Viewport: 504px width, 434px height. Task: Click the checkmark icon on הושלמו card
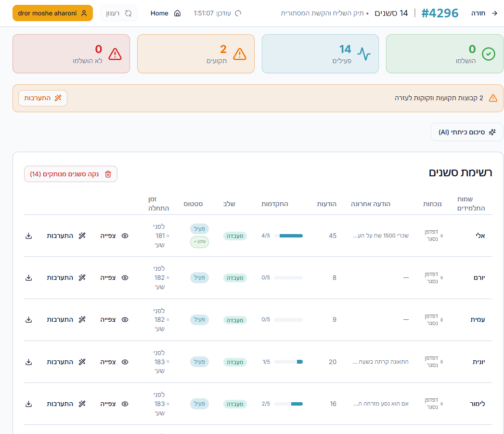click(489, 54)
